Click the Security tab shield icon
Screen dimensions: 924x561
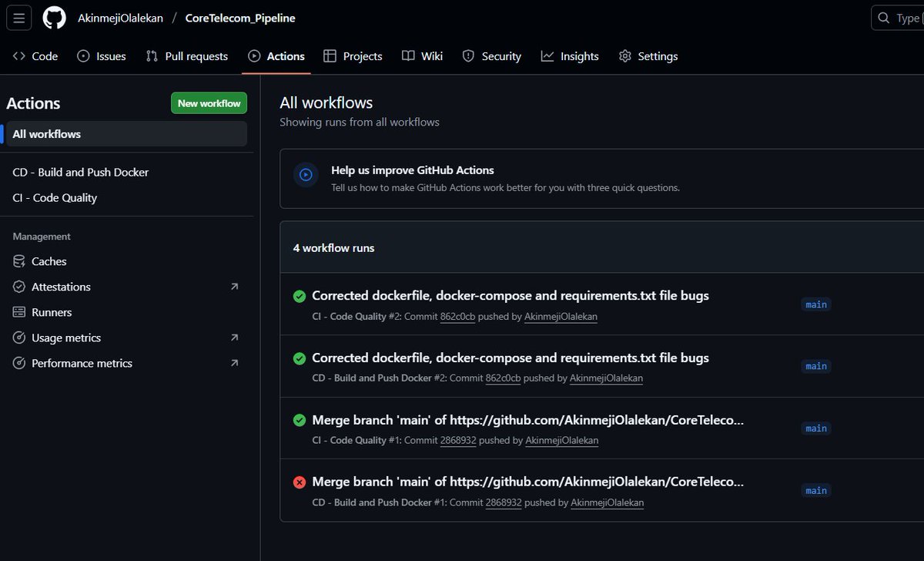[x=468, y=56]
